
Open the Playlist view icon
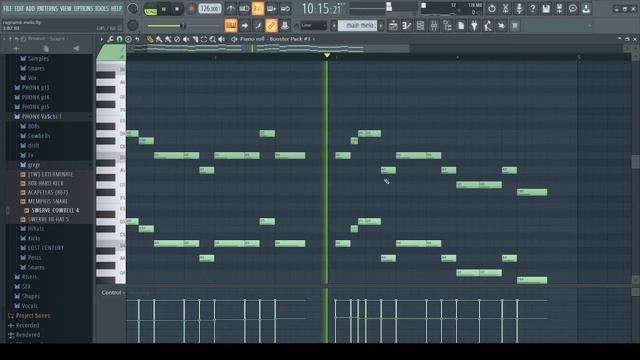(393, 26)
